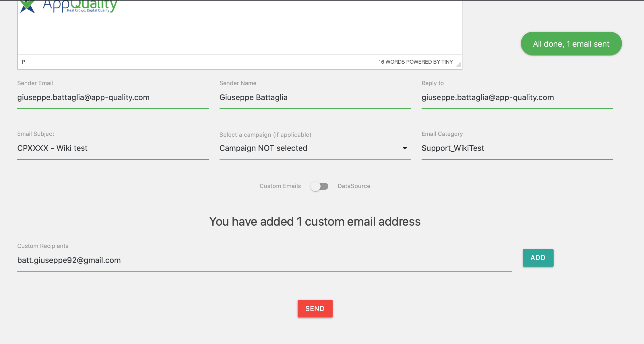Click the ADD recipient button
Image resolution: width=644 pixels, height=344 pixels.
[x=538, y=258]
